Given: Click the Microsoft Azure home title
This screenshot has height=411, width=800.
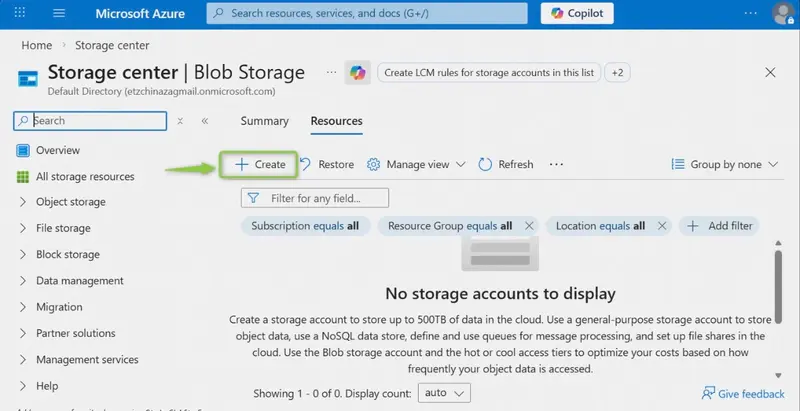Looking at the screenshot, I should point(140,13).
